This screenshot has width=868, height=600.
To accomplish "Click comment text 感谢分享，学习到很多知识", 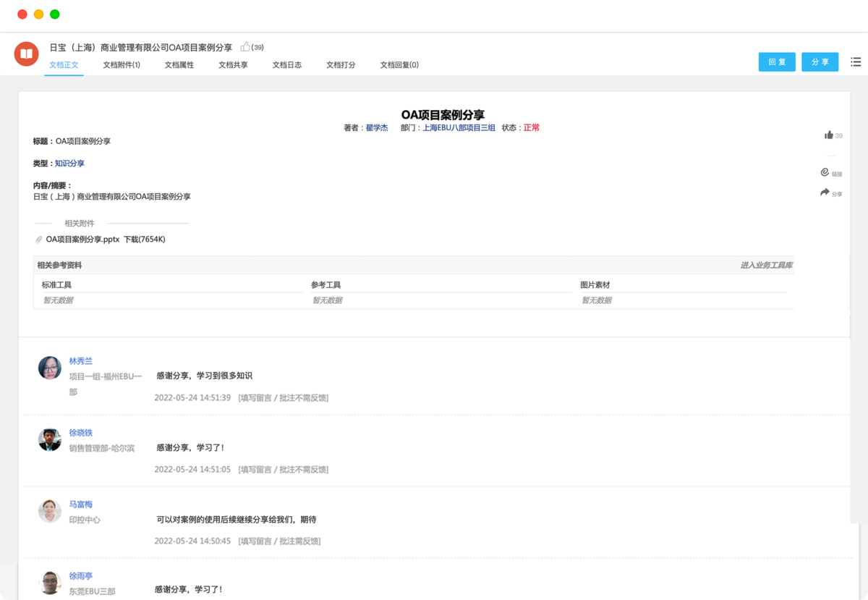I will coord(204,376).
